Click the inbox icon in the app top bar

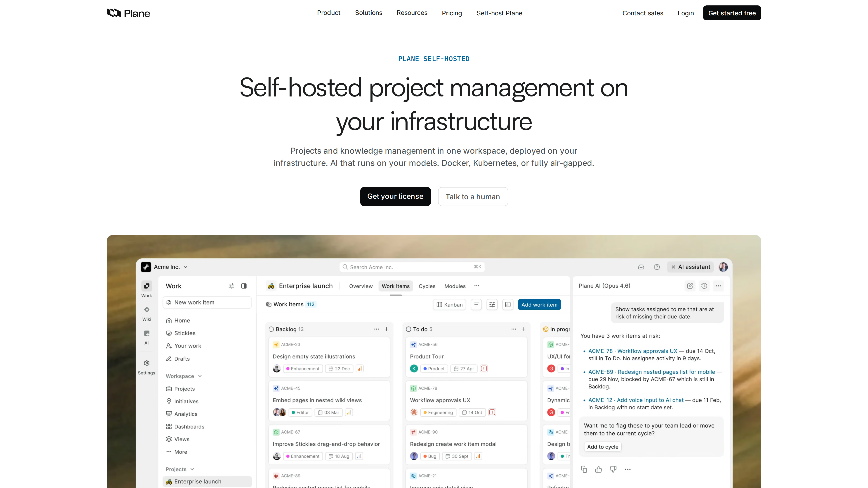[x=641, y=267]
